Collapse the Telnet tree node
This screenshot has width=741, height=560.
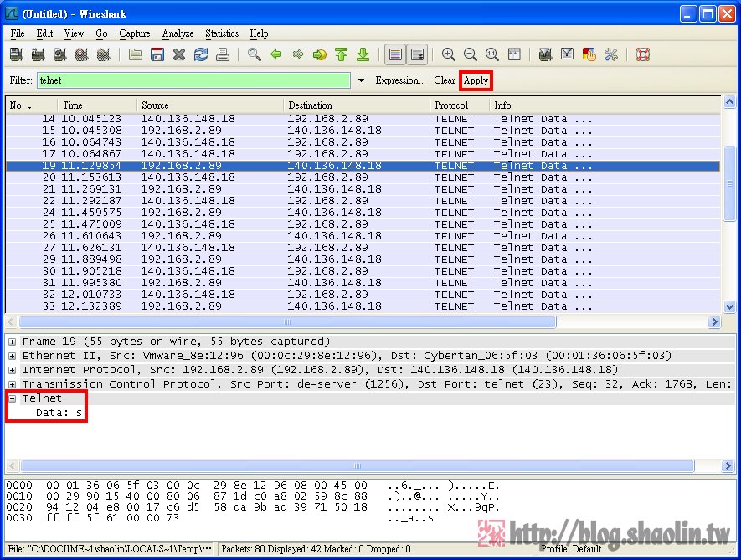[13, 398]
